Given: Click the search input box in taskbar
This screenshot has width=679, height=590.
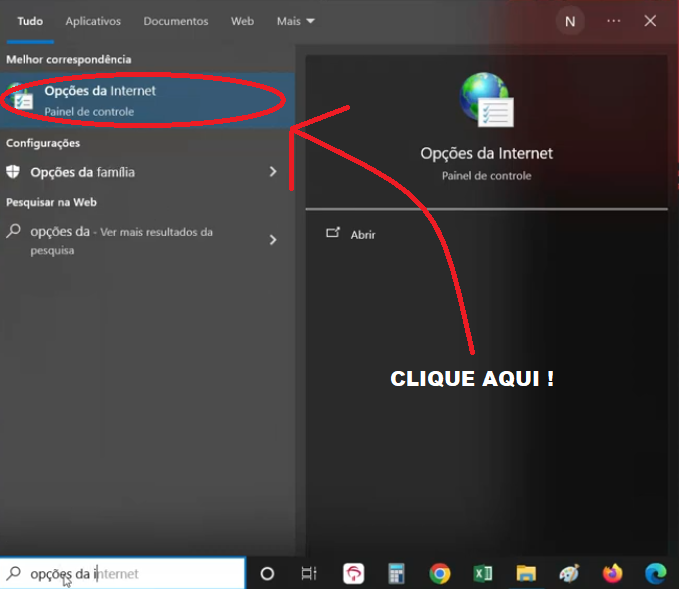Looking at the screenshot, I should 130,574.
